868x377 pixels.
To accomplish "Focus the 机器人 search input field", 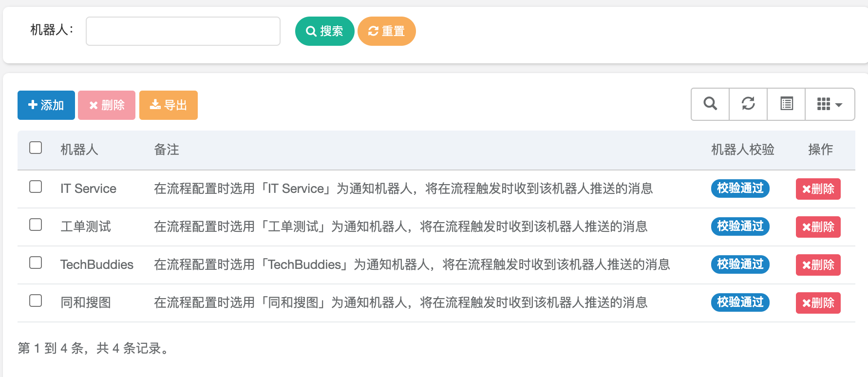I will (183, 31).
